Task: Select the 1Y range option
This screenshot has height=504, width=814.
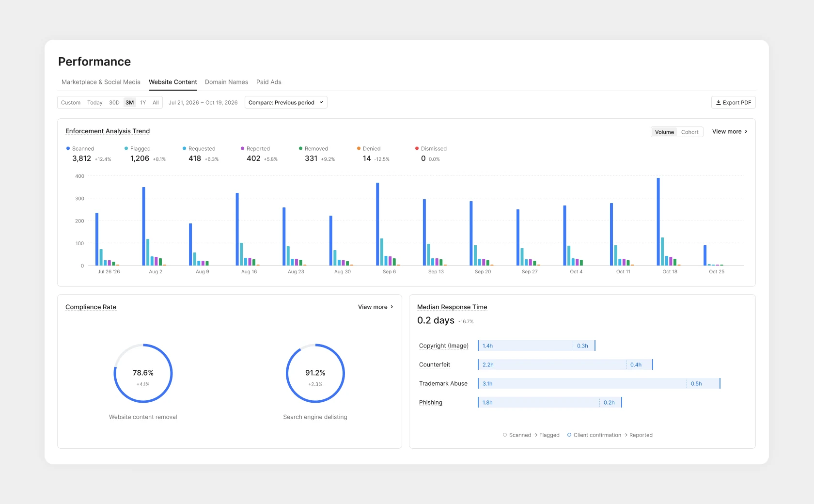Action: tap(143, 103)
